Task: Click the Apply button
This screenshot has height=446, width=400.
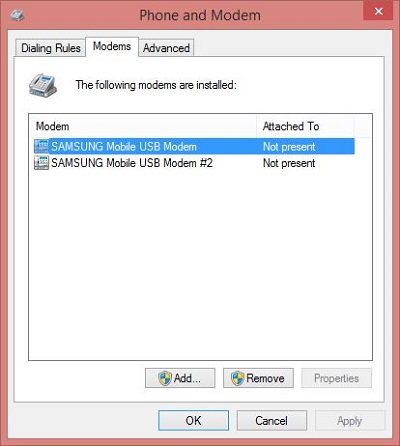Action: pyautogui.click(x=350, y=420)
